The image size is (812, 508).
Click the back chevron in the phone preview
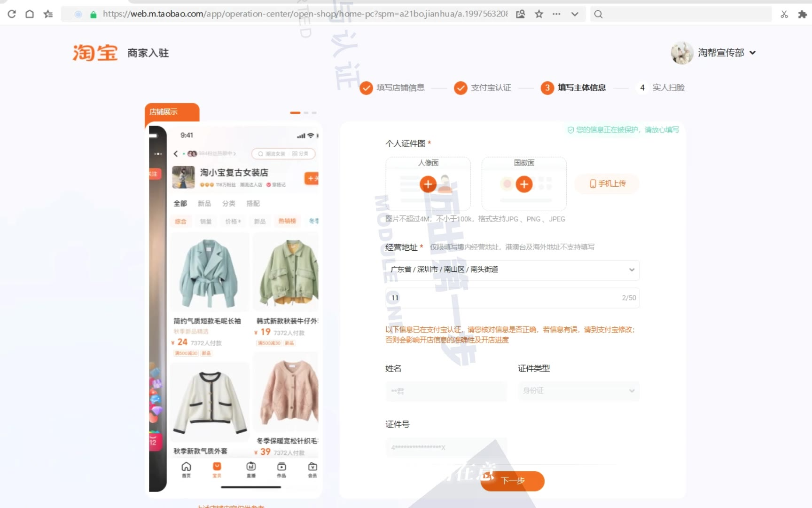(176, 154)
